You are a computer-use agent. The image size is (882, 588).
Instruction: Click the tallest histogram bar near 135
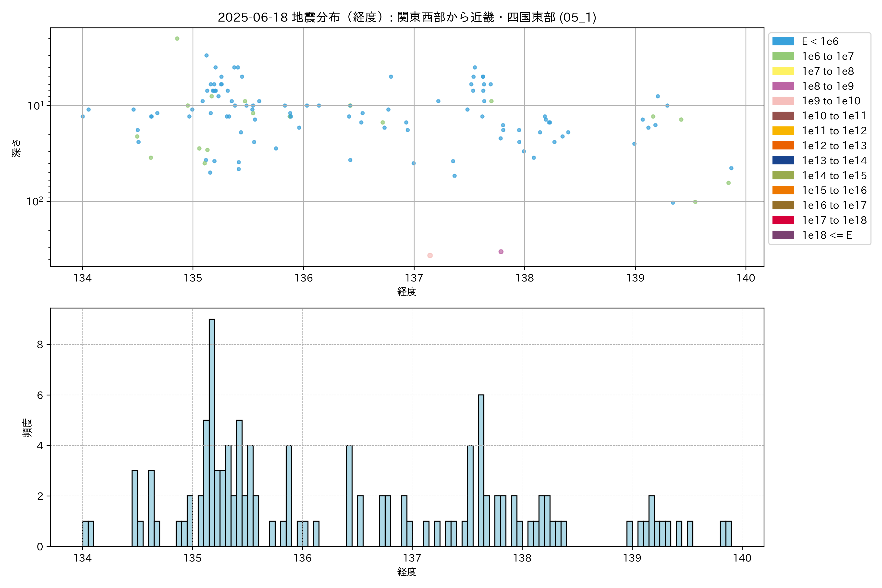(212, 431)
